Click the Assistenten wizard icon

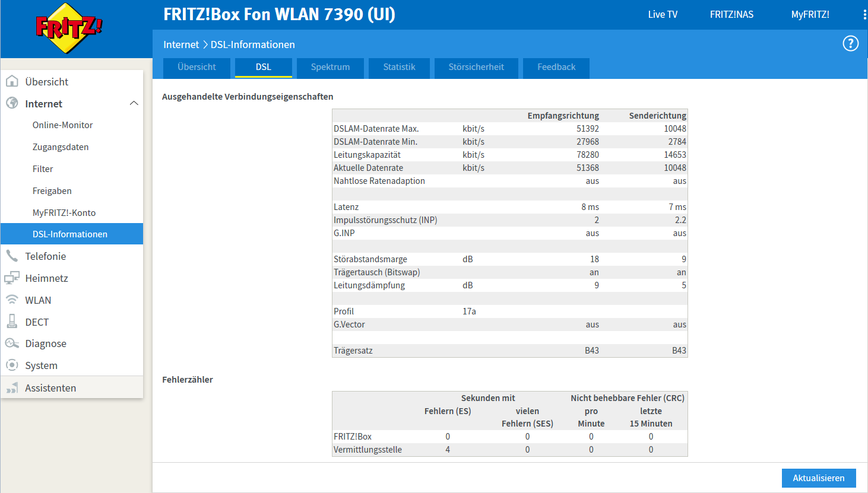12,388
